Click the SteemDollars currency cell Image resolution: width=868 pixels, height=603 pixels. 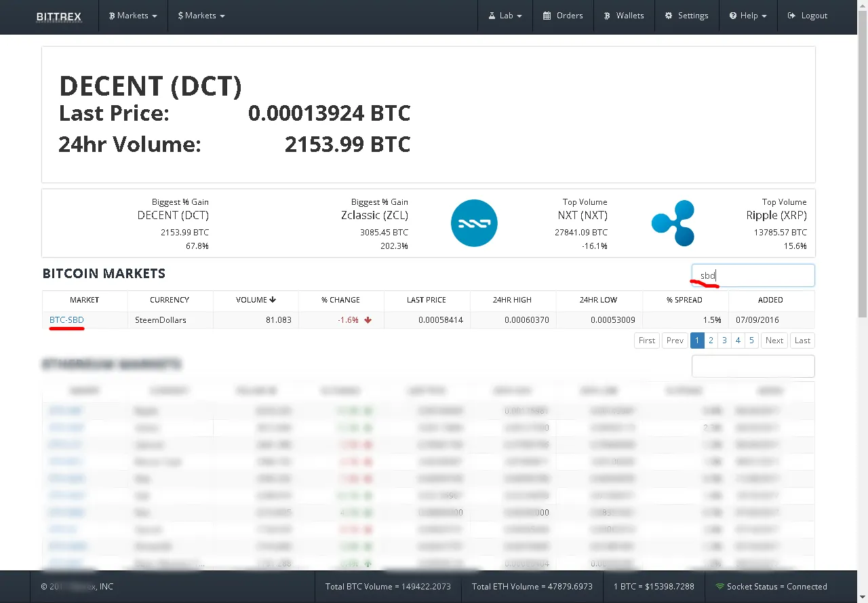point(170,319)
